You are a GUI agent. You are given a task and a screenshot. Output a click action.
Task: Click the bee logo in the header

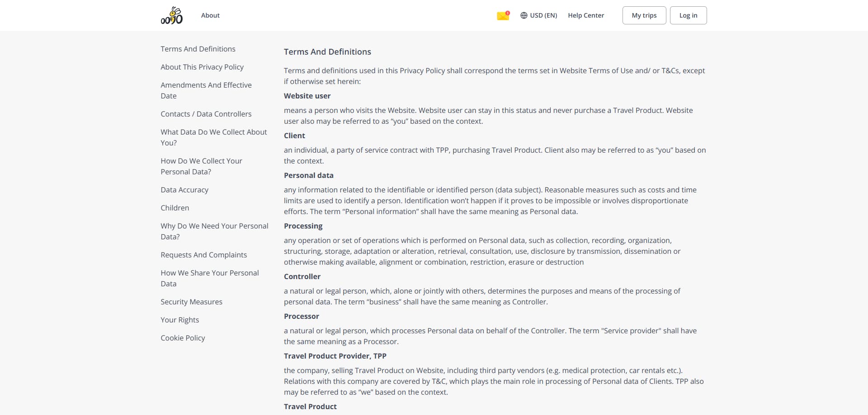click(x=172, y=15)
